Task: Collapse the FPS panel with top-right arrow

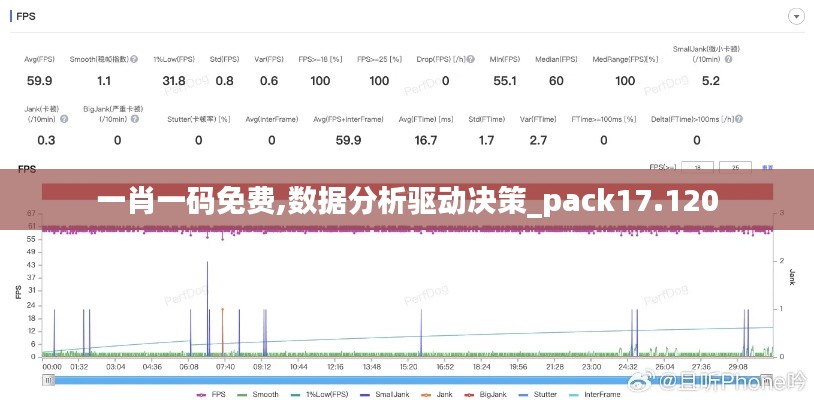Action: [x=796, y=16]
